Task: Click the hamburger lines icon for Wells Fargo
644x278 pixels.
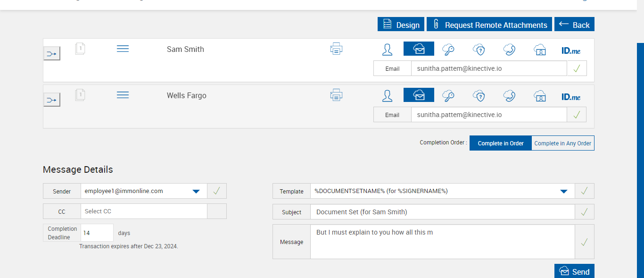Action: (x=123, y=95)
